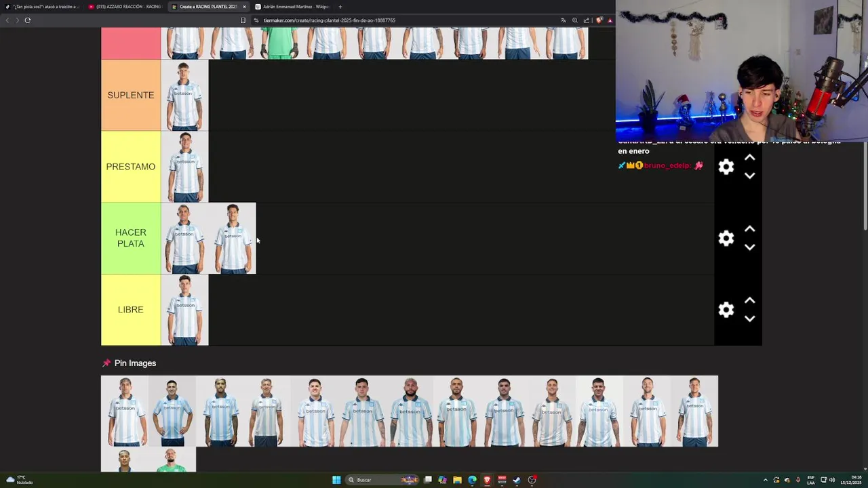Open a new browser tab
868x488 pixels.
pyautogui.click(x=340, y=7)
